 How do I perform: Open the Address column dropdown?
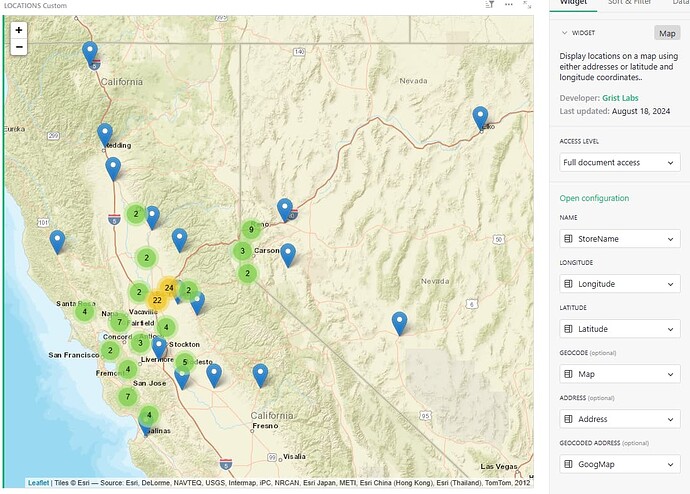620,419
